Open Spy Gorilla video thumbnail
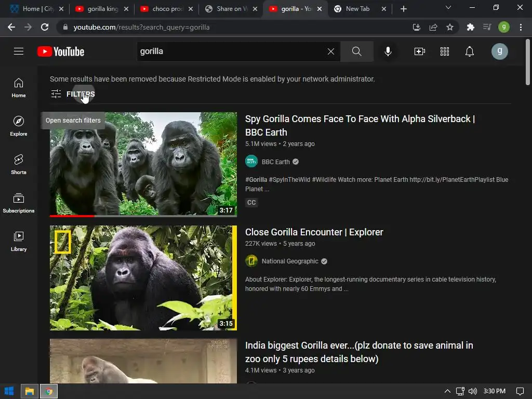The image size is (532, 399). (143, 165)
